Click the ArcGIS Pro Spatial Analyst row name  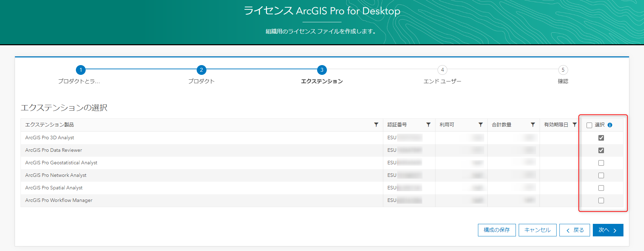coord(54,188)
